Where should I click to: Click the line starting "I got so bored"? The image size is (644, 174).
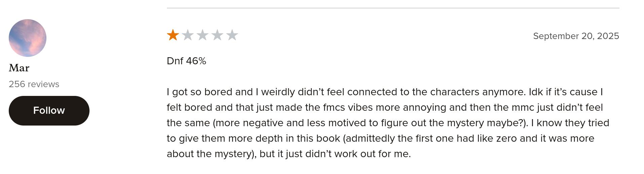385,92
